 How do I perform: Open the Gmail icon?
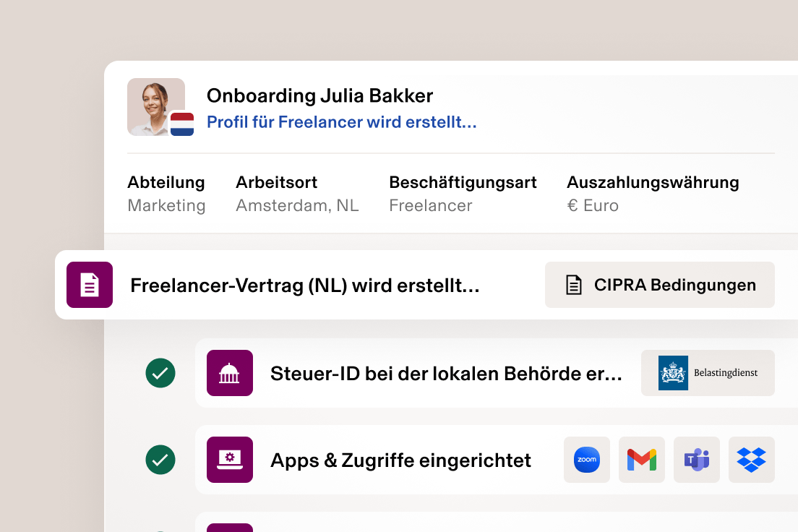pos(641,460)
